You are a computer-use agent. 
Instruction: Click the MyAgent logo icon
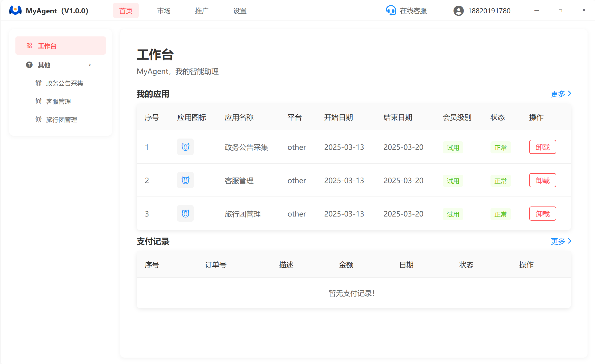[x=15, y=11]
